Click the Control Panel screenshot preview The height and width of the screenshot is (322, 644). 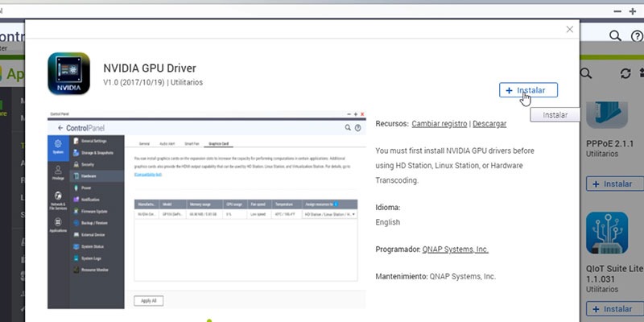pyautogui.click(x=207, y=209)
